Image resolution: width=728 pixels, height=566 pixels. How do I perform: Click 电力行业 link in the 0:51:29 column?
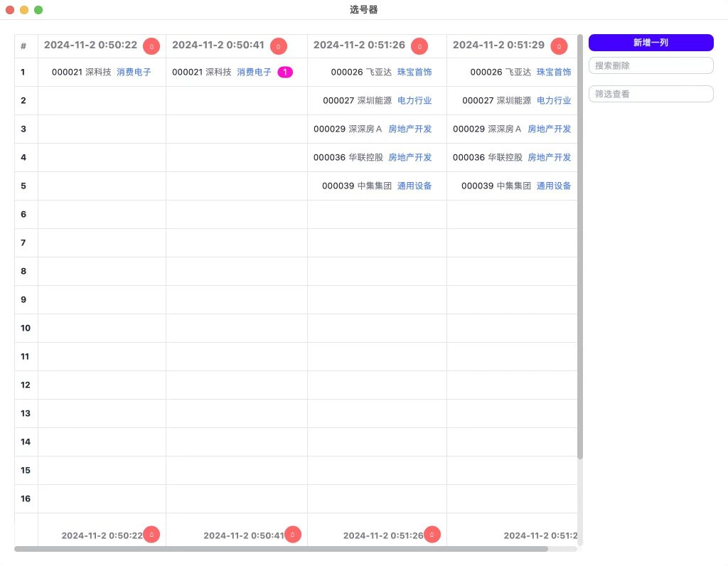tap(554, 100)
